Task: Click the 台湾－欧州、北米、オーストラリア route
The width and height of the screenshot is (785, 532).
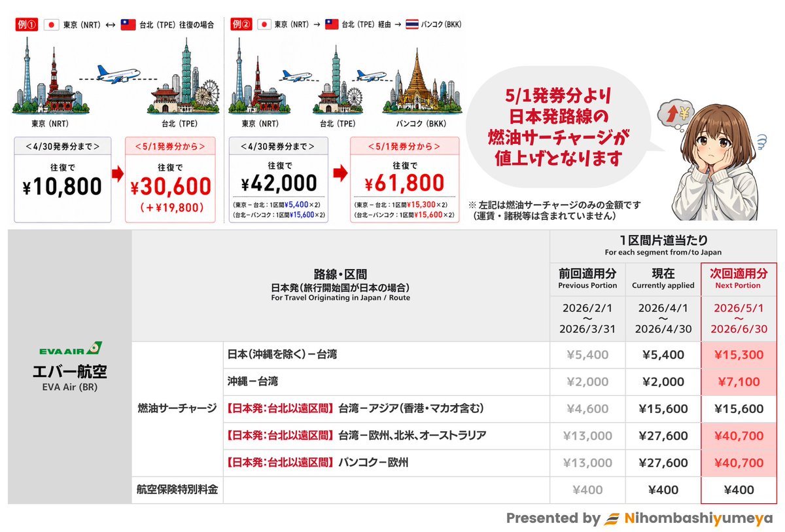Action: point(413,435)
